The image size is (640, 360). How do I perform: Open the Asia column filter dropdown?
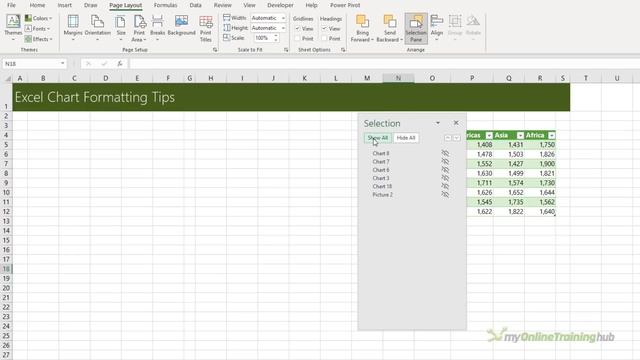(520, 135)
